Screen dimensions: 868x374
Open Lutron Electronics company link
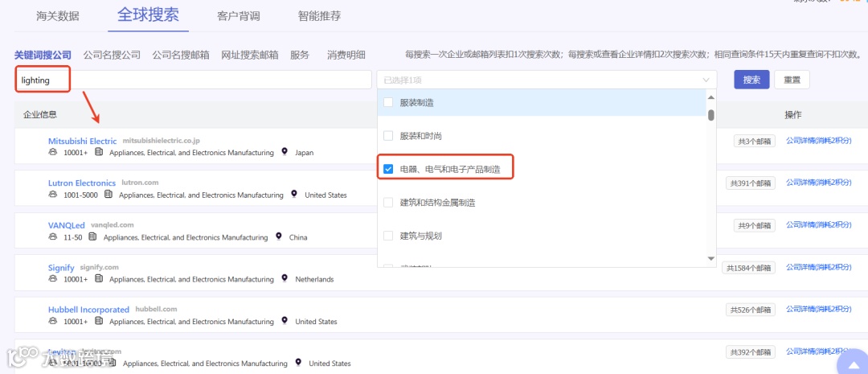pos(82,183)
